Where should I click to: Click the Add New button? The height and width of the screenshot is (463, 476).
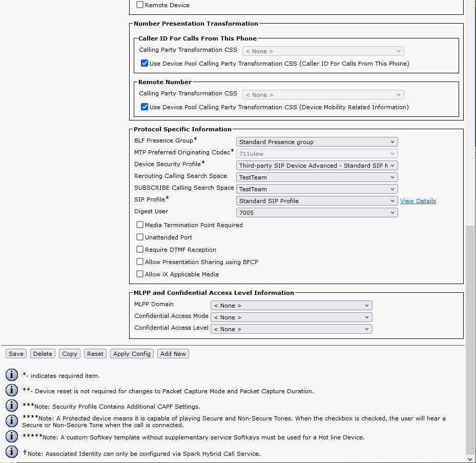coord(173,354)
